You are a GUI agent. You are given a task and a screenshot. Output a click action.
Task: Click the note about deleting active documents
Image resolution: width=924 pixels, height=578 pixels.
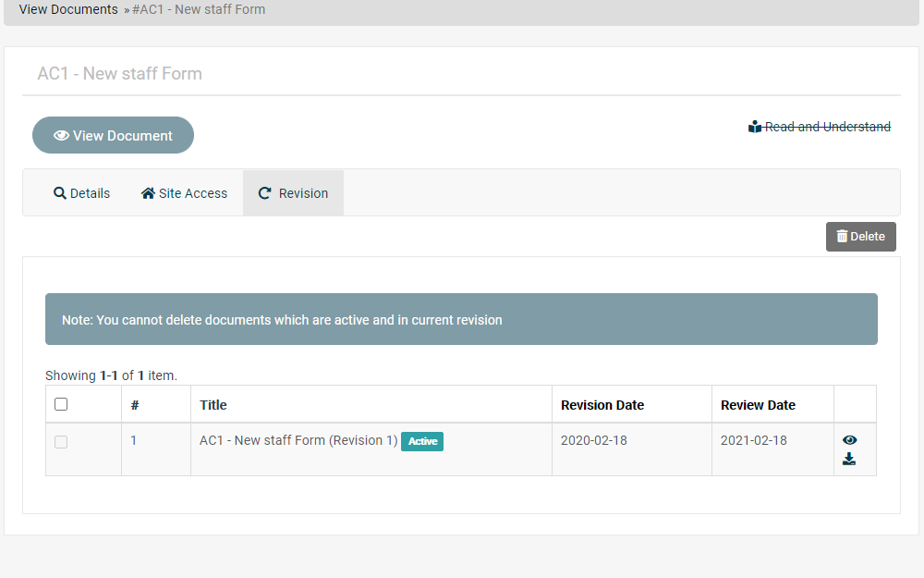coord(461,319)
